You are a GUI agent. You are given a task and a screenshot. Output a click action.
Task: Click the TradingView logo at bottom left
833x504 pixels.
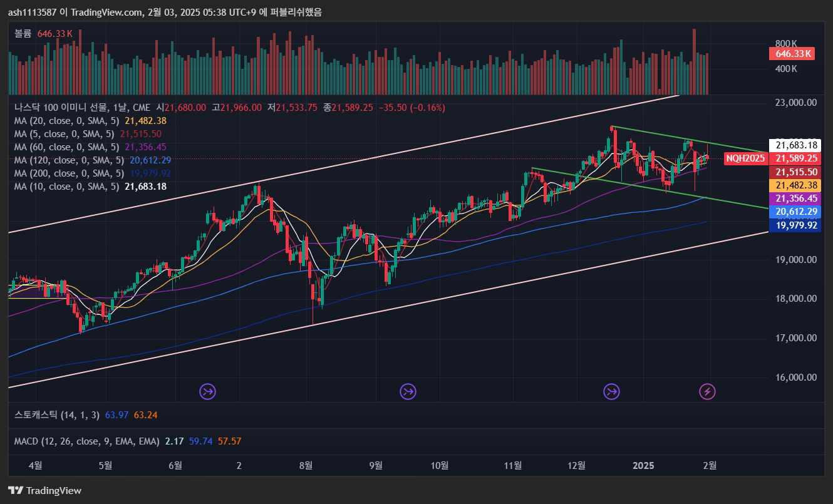coord(44,490)
